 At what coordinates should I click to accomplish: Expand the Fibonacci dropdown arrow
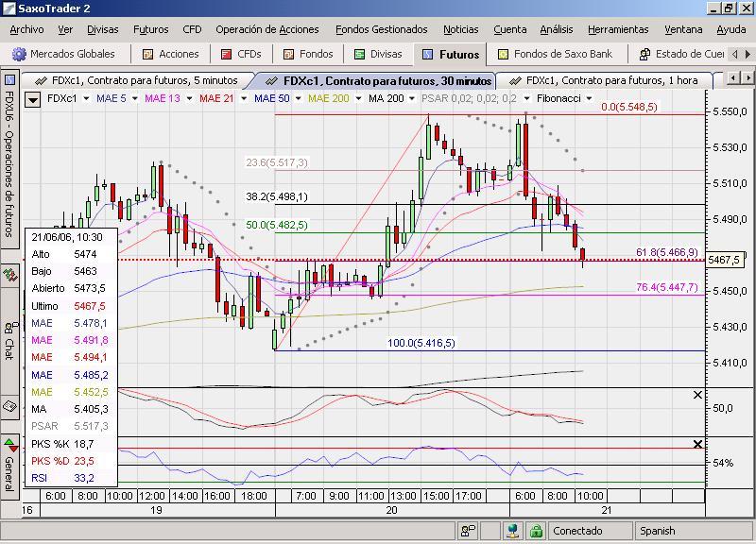click(589, 99)
